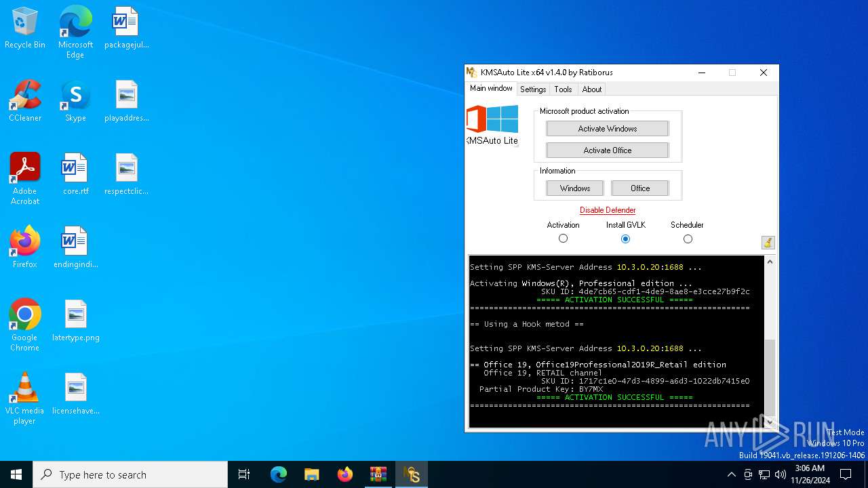Open CCleaner desktop shortcut
868x488 pixels.
point(25,102)
